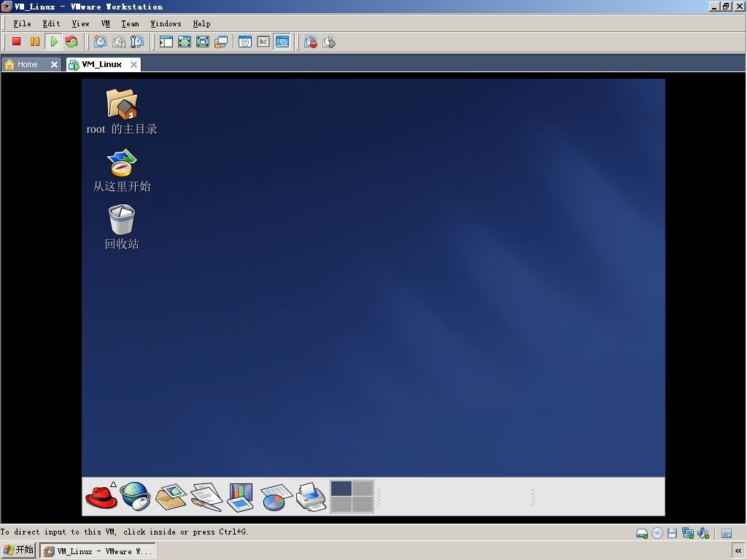This screenshot has height=560, width=747.
Task: Launch the spreadsheet pie-chart icon in panel
Action: (x=276, y=497)
